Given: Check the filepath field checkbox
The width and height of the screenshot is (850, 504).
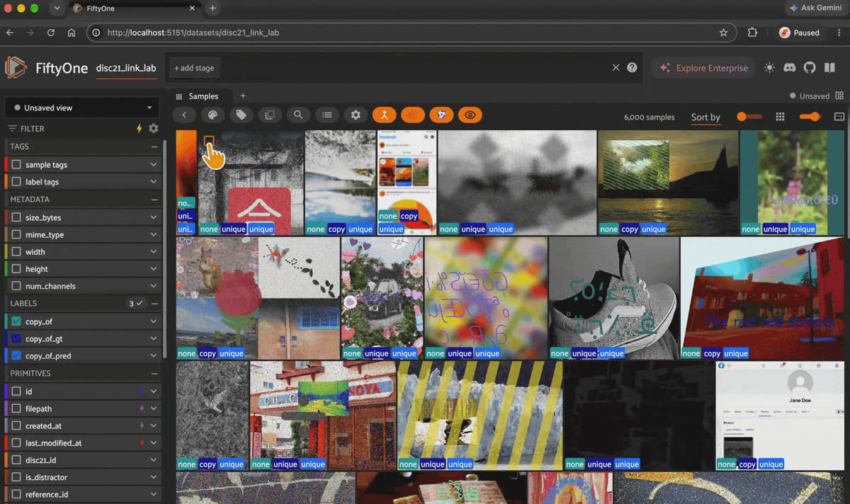Looking at the screenshot, I should point(16,408).
